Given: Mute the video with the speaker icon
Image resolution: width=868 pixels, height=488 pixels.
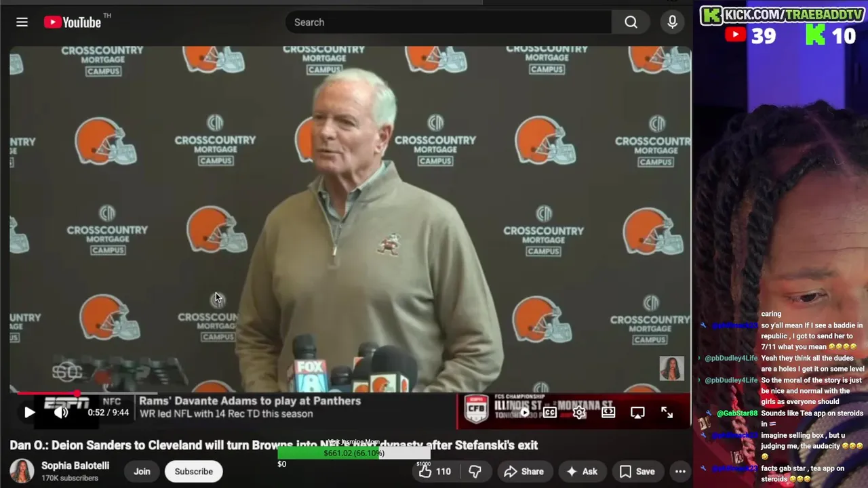Looking at the screenshot, I should (x=61, y=412).
